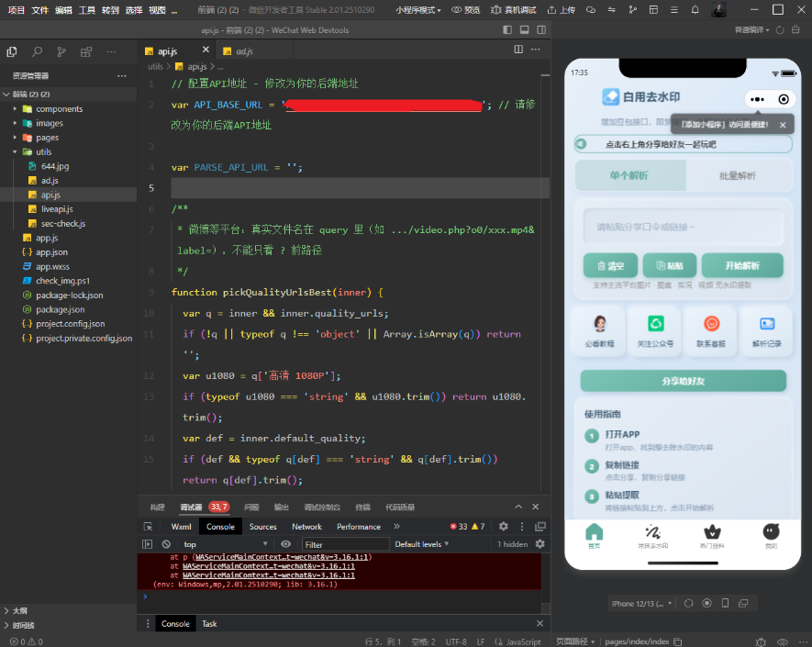Click the split editor icon

tap(518, 50)
